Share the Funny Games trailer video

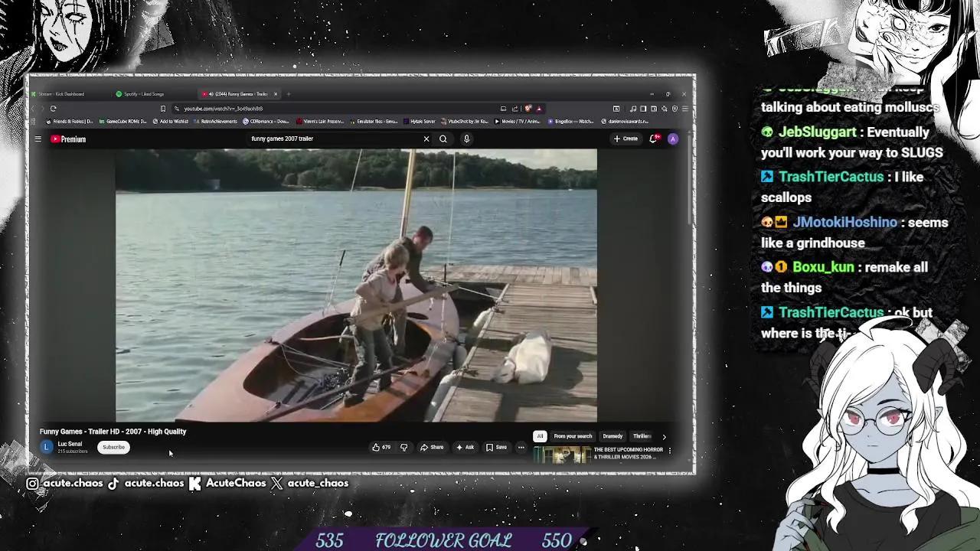[x=432, y=448]
